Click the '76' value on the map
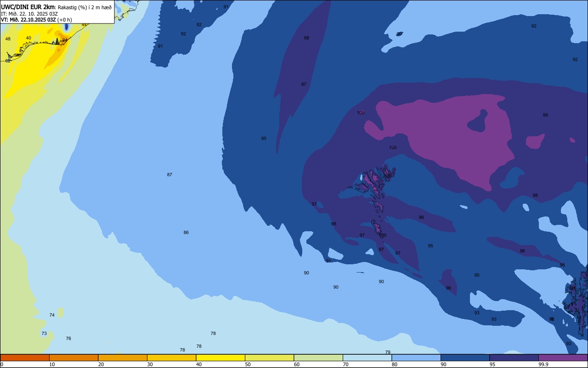Screen dimensions: 588x368 68,338
